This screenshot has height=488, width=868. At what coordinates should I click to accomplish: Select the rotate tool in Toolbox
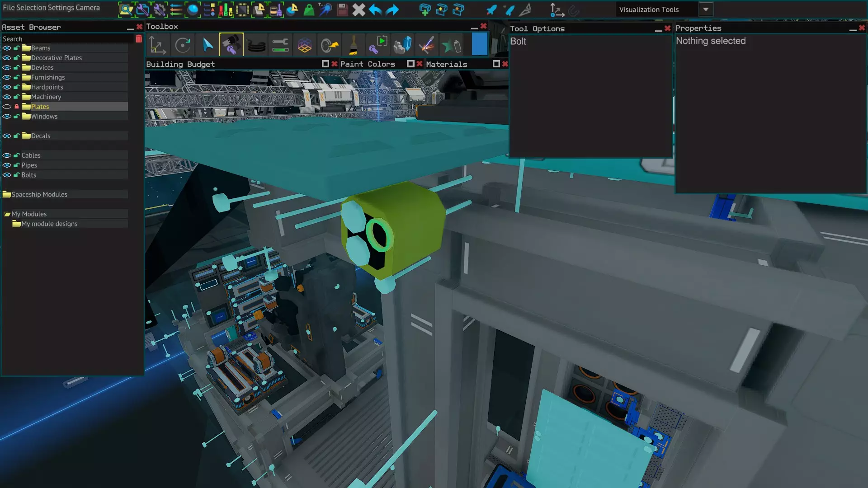183,45
